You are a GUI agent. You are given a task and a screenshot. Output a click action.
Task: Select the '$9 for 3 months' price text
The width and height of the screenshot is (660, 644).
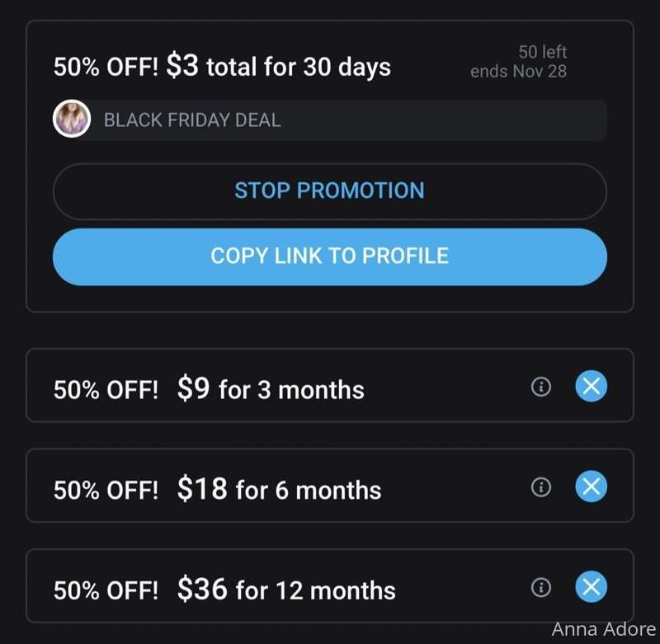coord(271,388)
